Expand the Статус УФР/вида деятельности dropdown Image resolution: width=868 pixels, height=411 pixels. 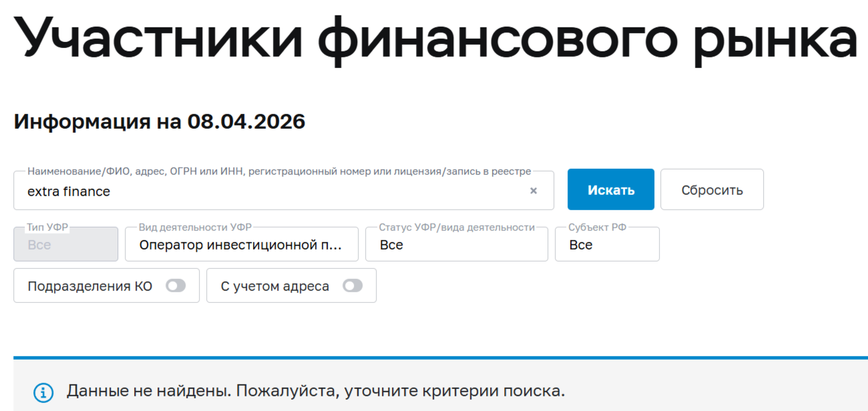pos(456,245)
